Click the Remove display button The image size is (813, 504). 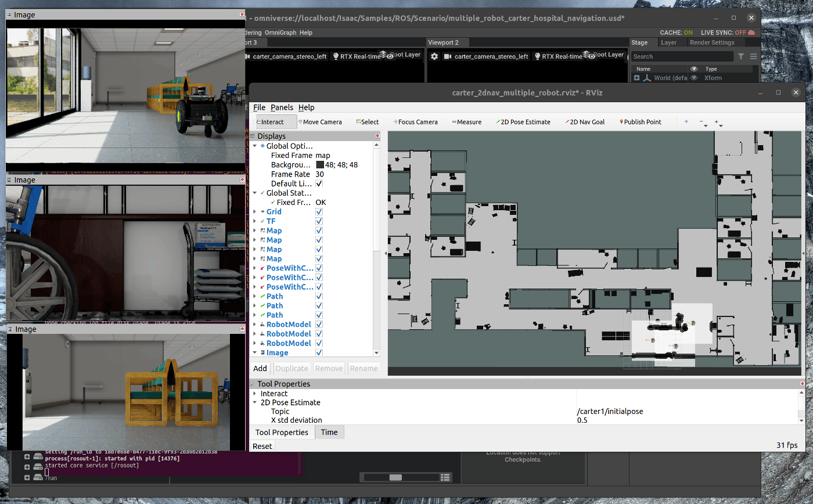(x=329, y=368)
